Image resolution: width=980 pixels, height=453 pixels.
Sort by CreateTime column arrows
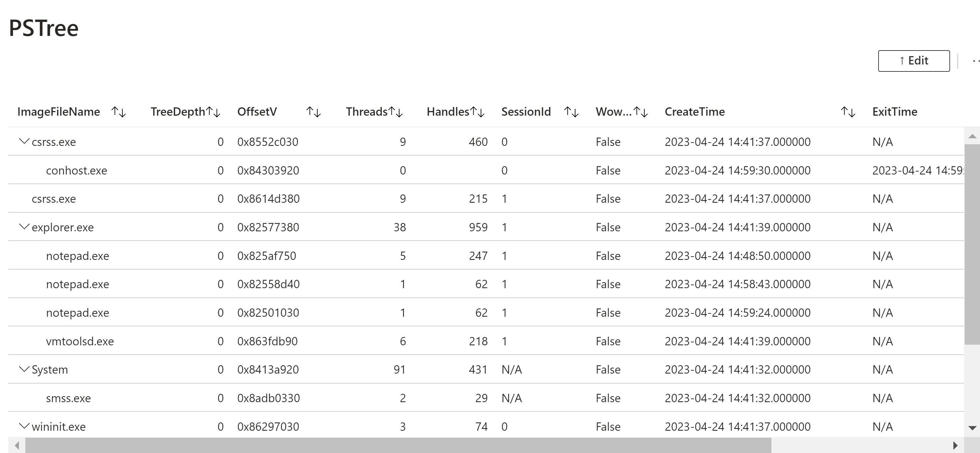click(848, 112)
